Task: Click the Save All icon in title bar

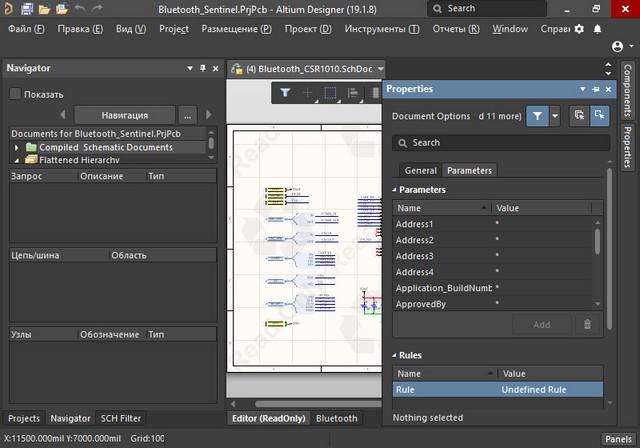Action: click(x=27, y=9)
